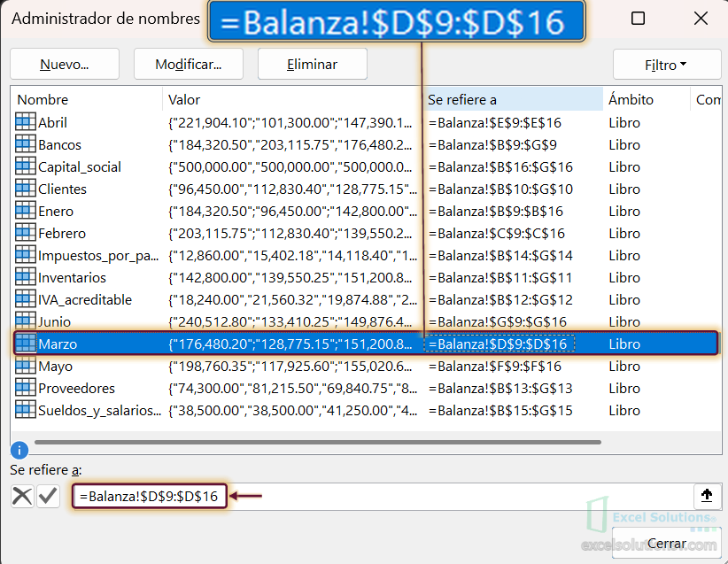Click the range icon beside Impuestos_por_pa...

tap(25, 255)
